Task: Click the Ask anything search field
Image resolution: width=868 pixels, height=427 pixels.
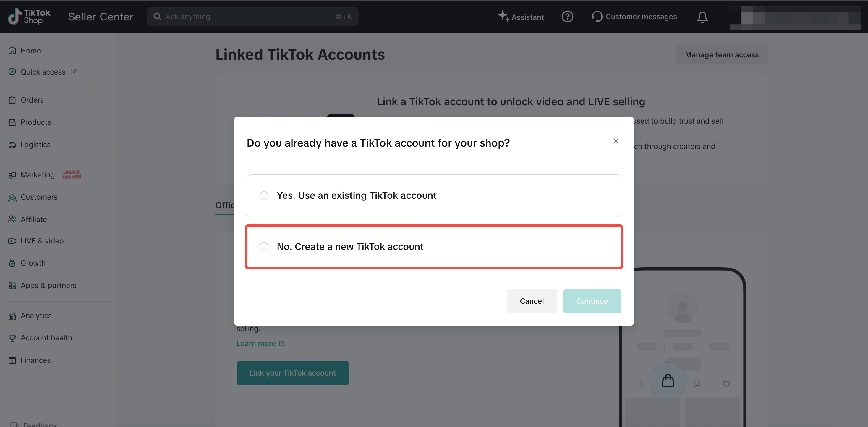Action: click(x=252, y=17)
